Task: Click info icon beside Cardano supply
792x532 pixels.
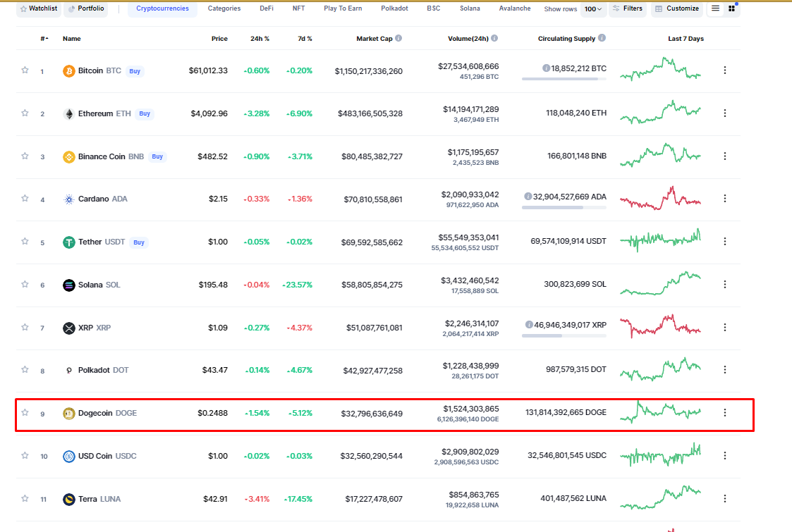Action: (528, 197)
